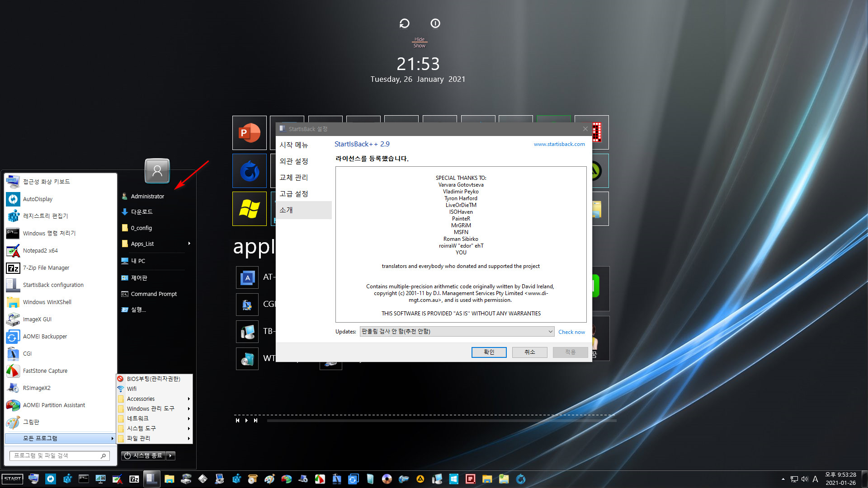Select the 소개 tab
The height and width of the screenshot is (488, 868).
coord(304,210)
